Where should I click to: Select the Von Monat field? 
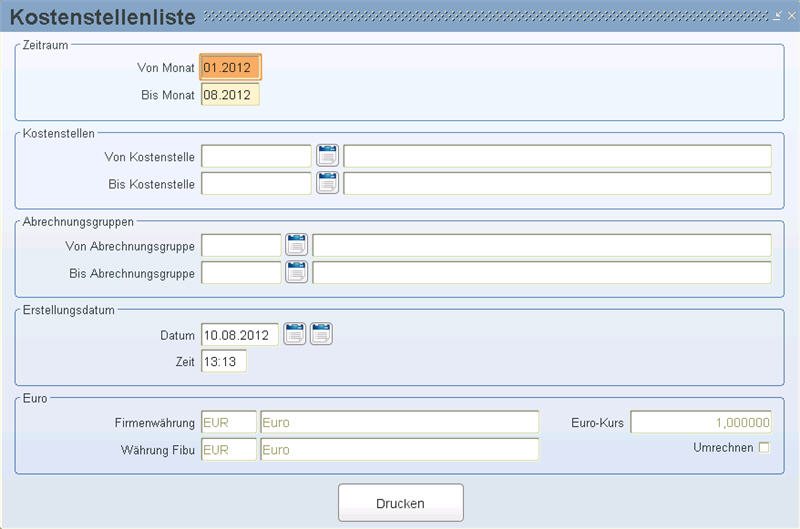(230, 67)
